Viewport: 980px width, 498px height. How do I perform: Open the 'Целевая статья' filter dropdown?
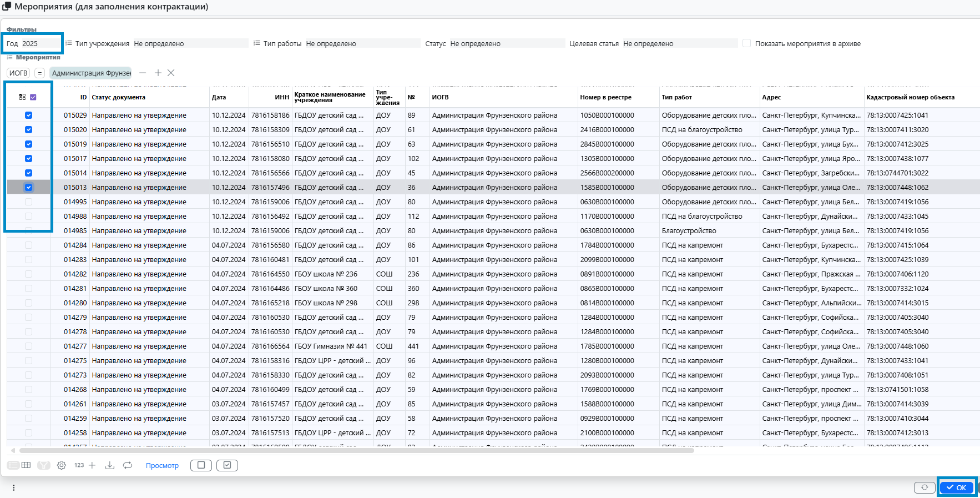coord(679,43)
